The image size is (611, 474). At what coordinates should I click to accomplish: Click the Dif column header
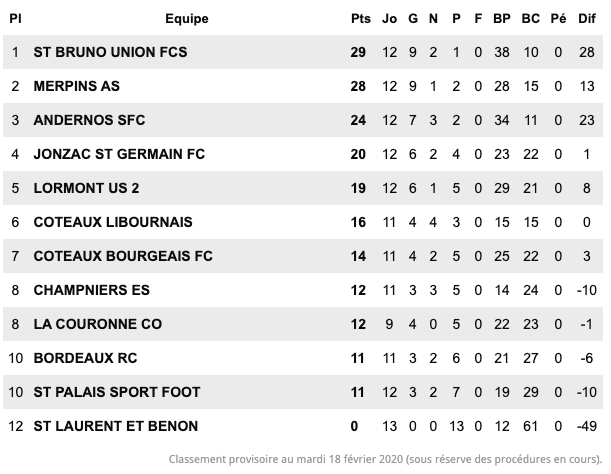(586, 18)
